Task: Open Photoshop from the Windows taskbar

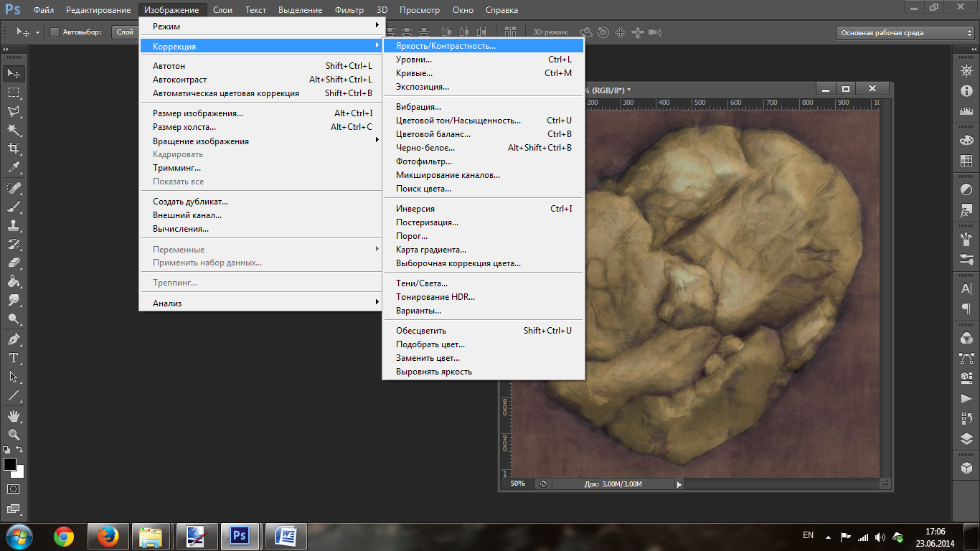Action: pyautogui.click(x=239, y=536)
